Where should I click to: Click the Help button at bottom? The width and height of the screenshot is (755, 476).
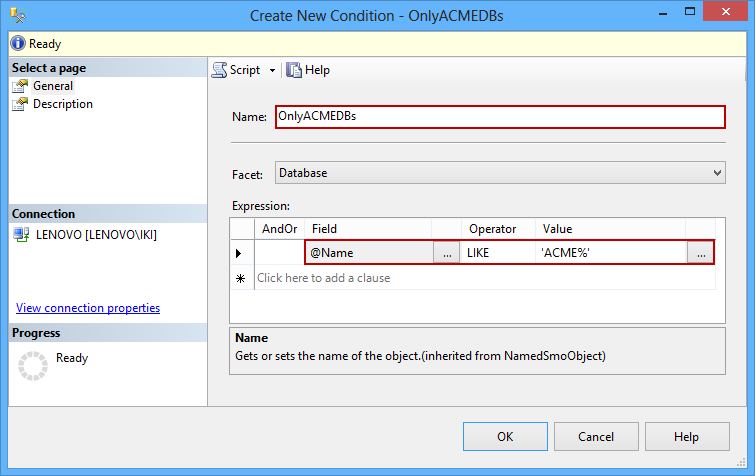point(686,436)
